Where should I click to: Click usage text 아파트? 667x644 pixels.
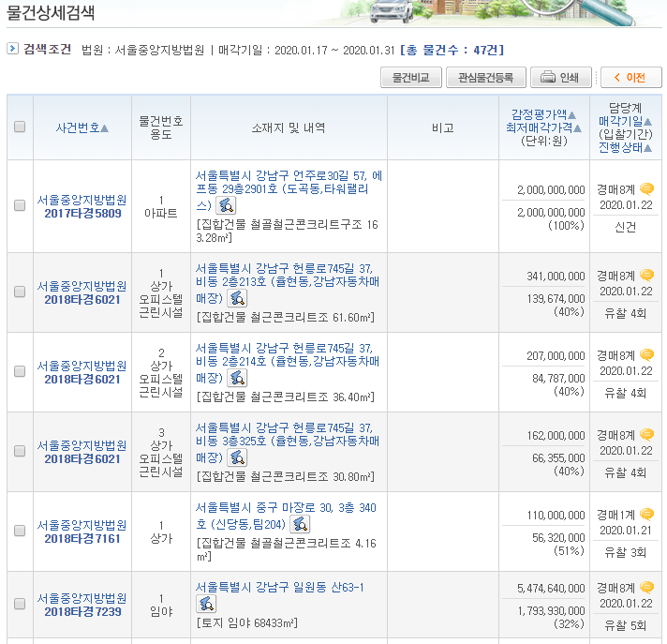coord(161,213)
